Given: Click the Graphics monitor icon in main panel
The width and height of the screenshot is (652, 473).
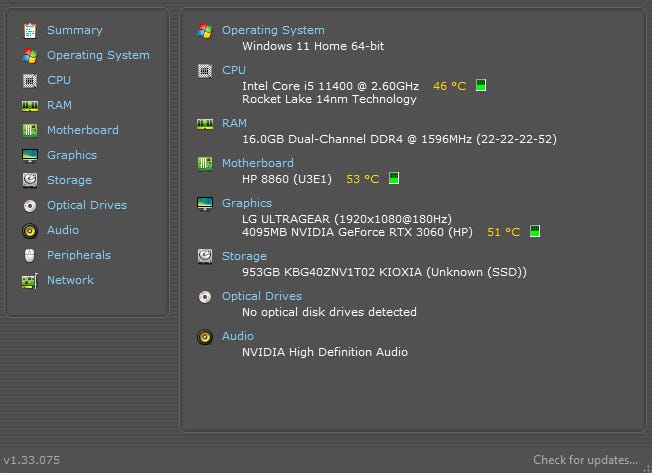Looking at the screenshot, I should pyautogui.click(x=205, y=204).
